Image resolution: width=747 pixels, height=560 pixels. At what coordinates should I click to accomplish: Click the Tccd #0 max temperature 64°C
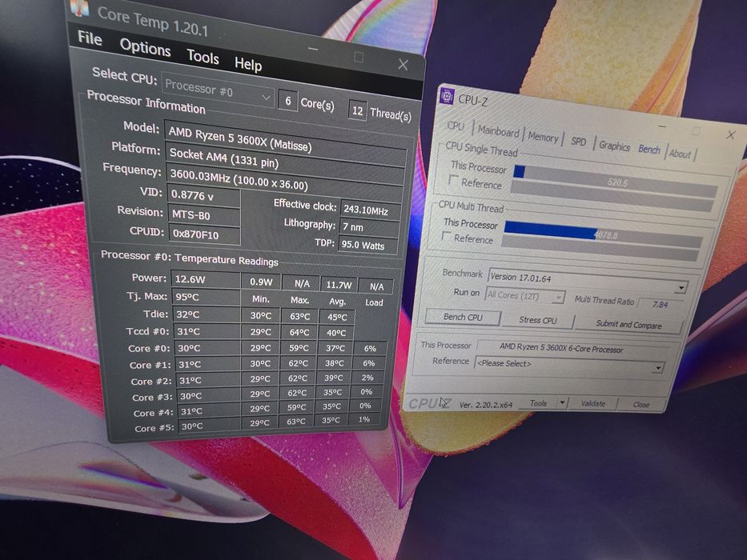pos(299,332)
